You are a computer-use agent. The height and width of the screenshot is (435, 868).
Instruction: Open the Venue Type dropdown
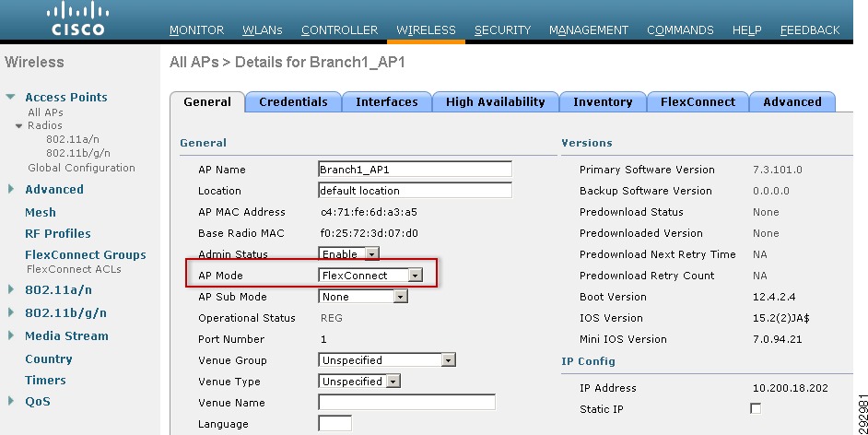click(359, 382)
